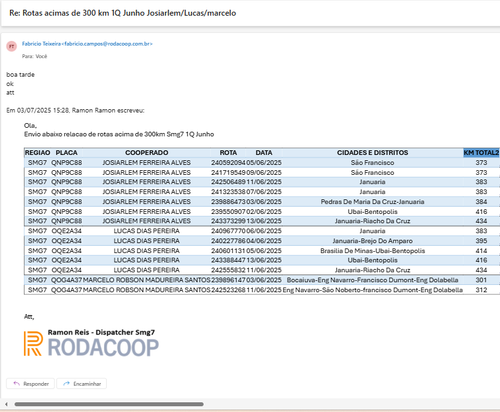Click the quoted header 'Em 03/07/2025 15:28'

click(x=75, y=110)
